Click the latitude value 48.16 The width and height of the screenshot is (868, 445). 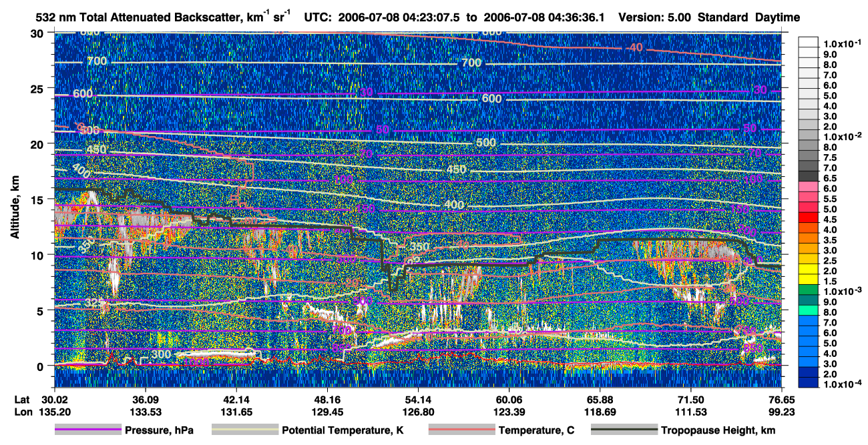point(326,399)
